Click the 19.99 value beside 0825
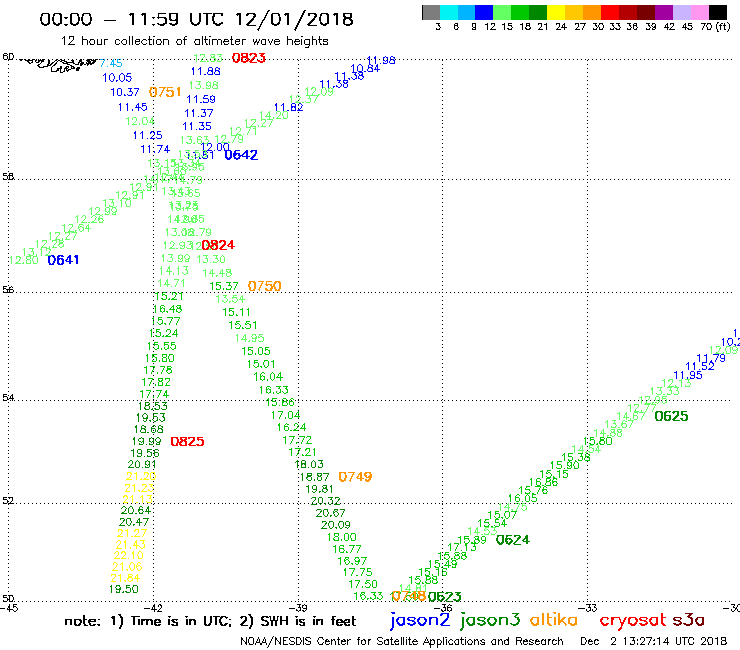 [146, 441]
